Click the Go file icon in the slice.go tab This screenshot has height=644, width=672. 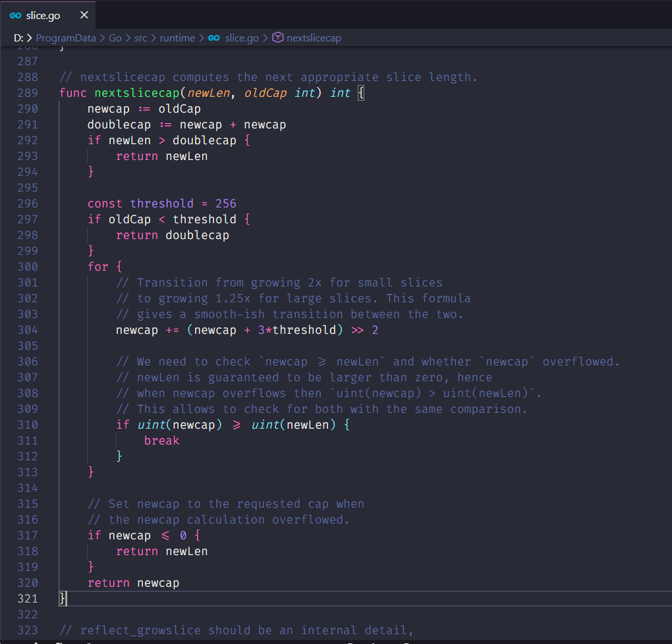pyautogui.click(x=16, y=15)
